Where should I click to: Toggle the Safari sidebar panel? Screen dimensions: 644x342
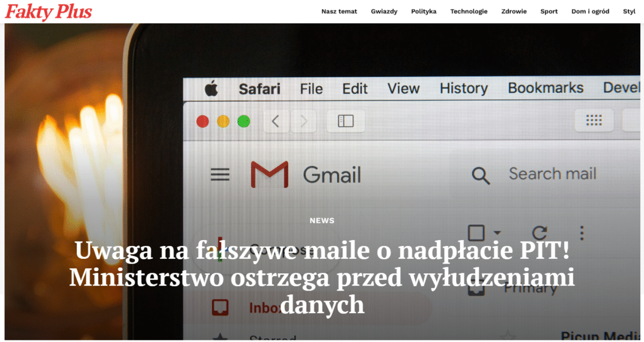coord(346,121)
